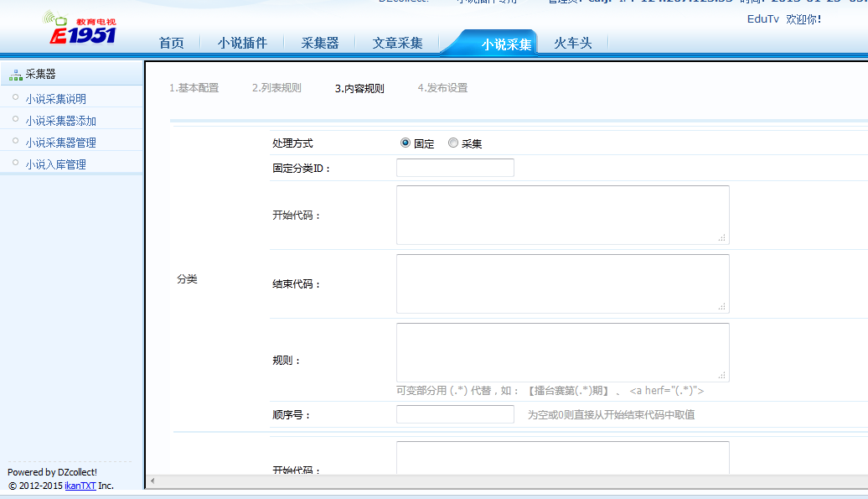Go to the 文章采集 tab
Image resolution: width=868 pixels, height=499 pixels.
tap(397, 43)
